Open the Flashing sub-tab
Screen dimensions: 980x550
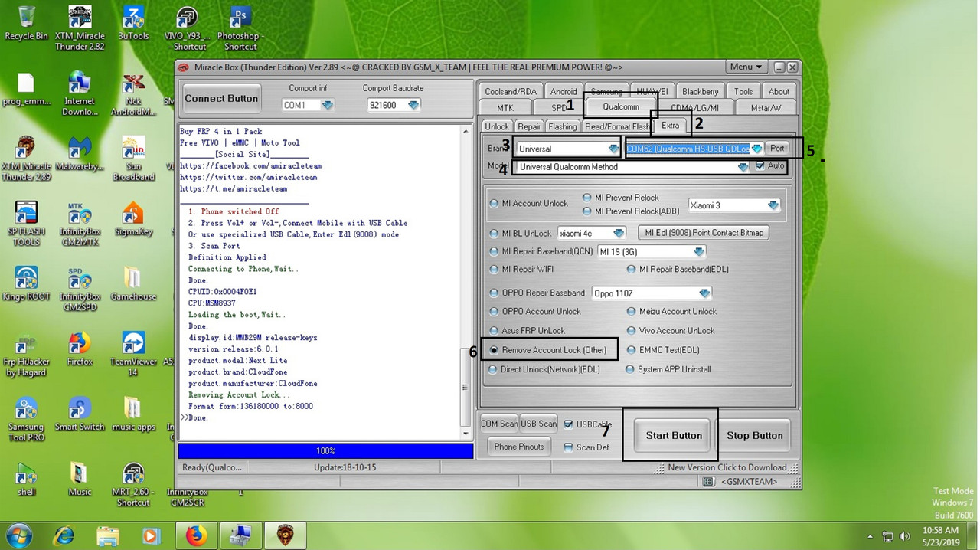click(563, 126)
